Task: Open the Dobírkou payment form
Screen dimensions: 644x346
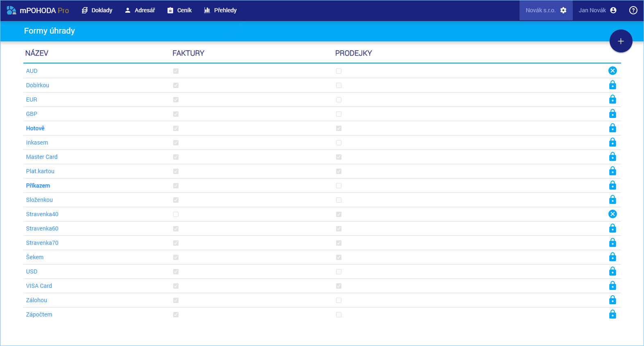Action: [38, 85]
